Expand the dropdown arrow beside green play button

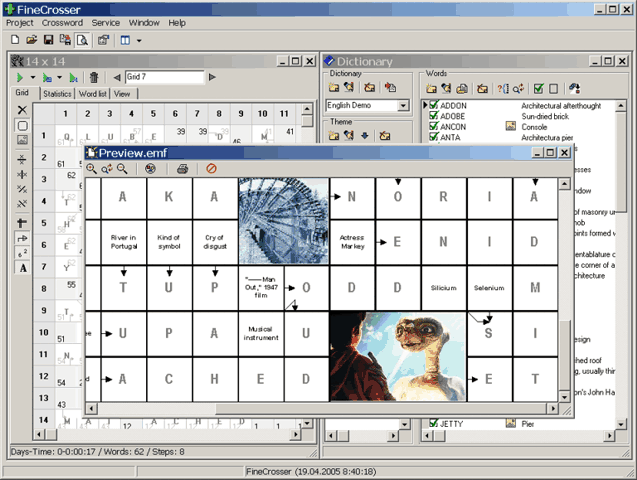[x=32, y=77]
